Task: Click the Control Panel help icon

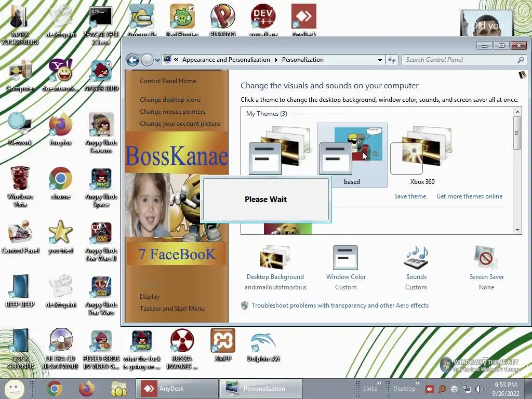Action: click(x=522, y=75)
